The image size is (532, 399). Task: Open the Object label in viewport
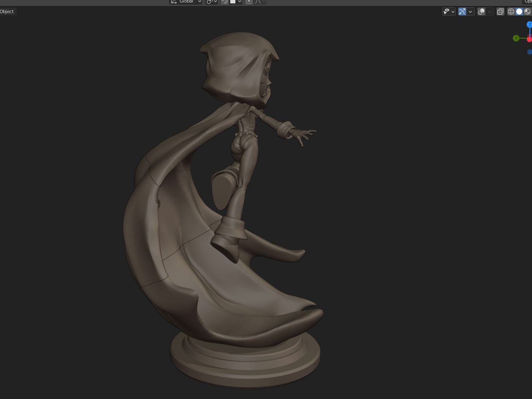point(7,11)
